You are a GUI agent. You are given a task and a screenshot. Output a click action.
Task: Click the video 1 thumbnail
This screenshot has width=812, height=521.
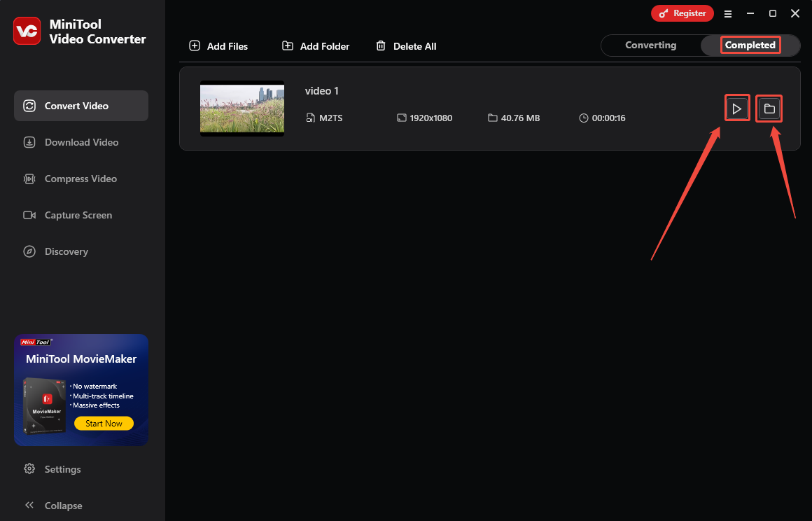tap(242, 109)
